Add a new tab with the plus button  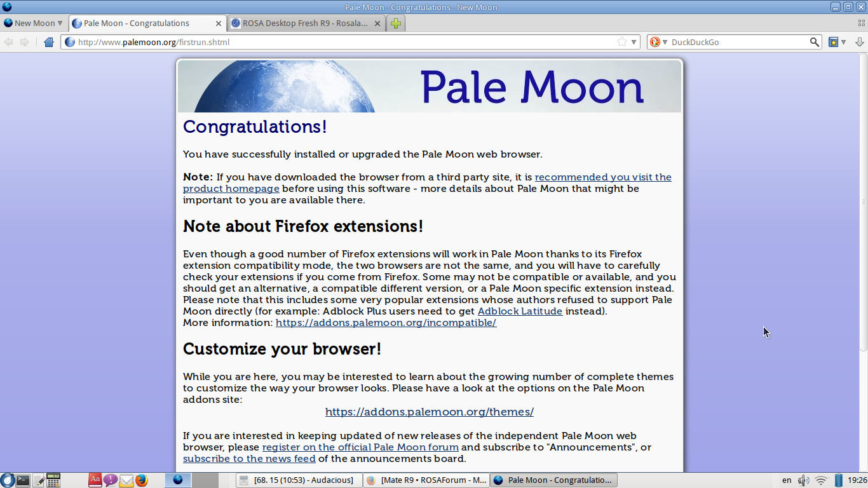(x=396, y=24)
